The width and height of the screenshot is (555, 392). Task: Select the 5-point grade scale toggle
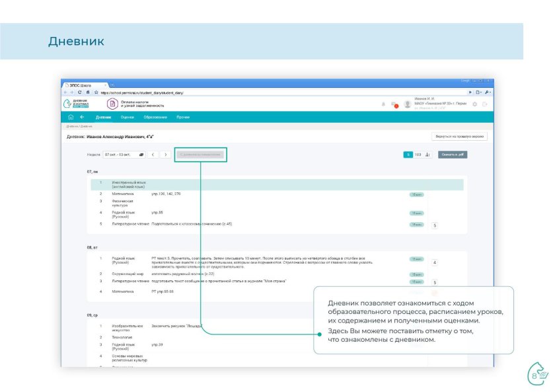click(408, 155)
